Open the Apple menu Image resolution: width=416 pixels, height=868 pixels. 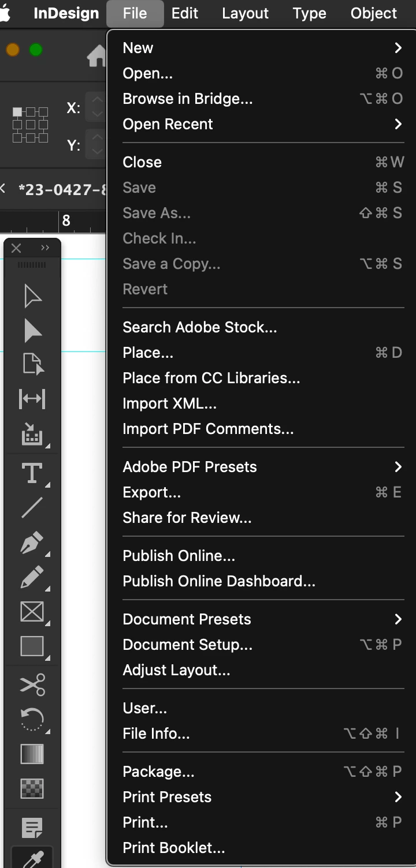[x=6, y=13]
